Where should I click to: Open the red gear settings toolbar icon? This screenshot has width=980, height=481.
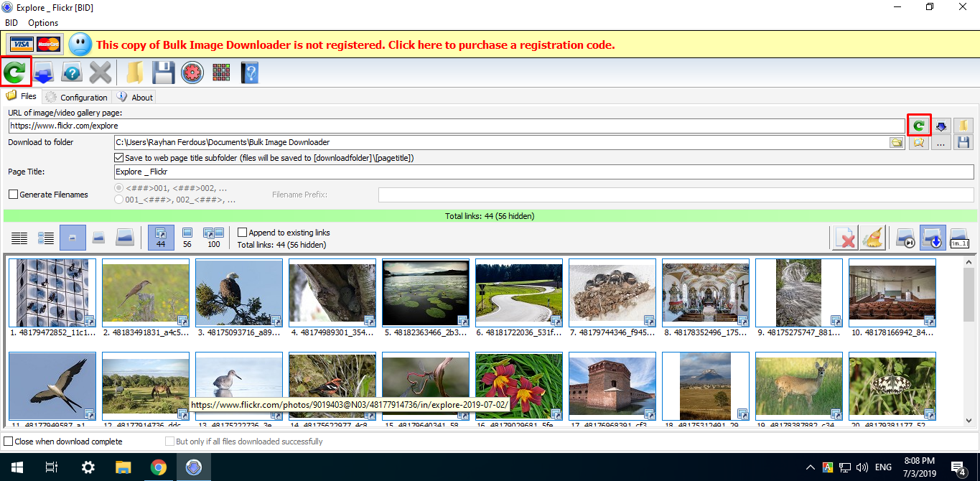[x=192, y=73]
